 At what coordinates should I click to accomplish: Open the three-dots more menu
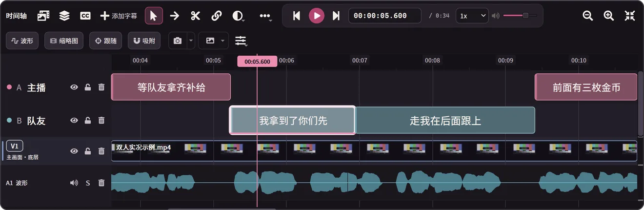(265, 16)
